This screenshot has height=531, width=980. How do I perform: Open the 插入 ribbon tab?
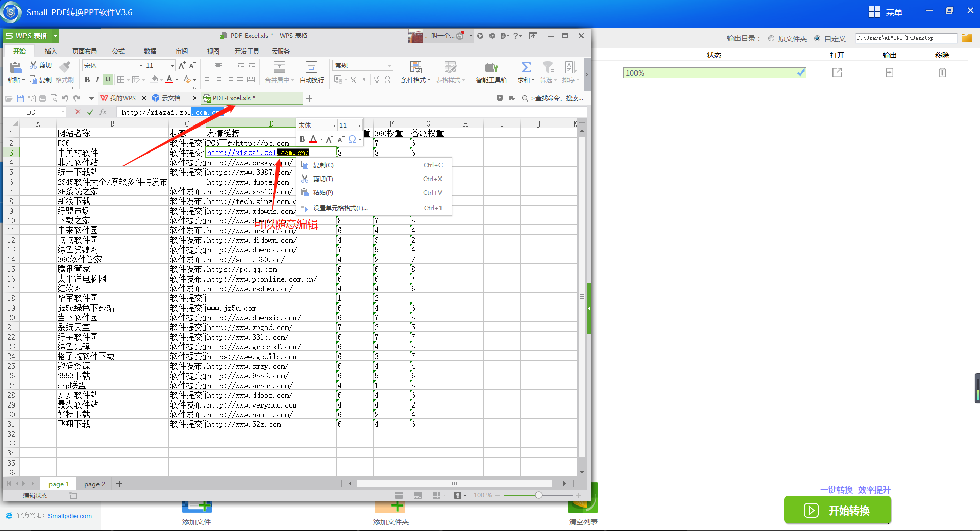[51, 51]
